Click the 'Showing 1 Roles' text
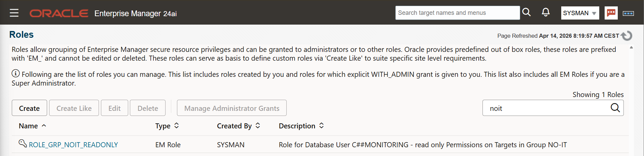644x156 pixels. [x=598, y=95]
